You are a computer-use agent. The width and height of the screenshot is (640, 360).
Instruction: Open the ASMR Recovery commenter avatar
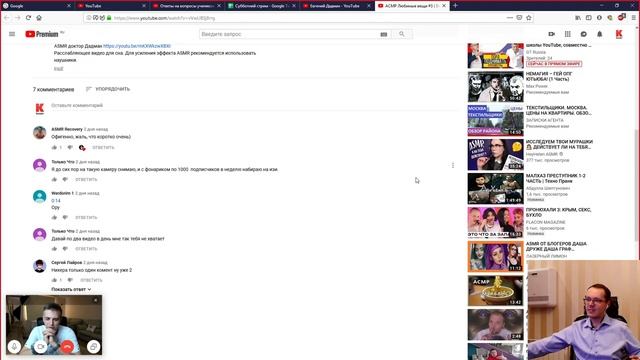(40, 133)
